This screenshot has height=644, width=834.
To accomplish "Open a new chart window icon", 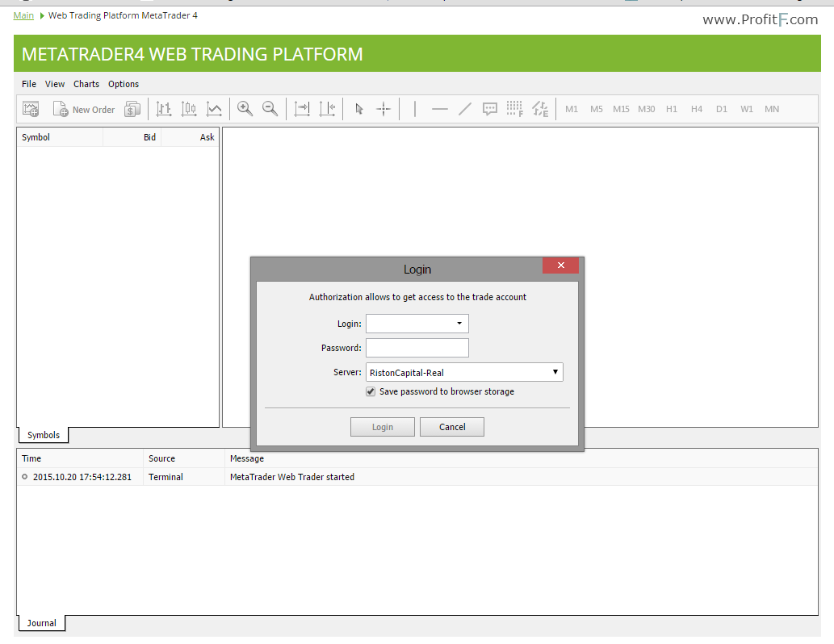I will (x=31, y=109).
